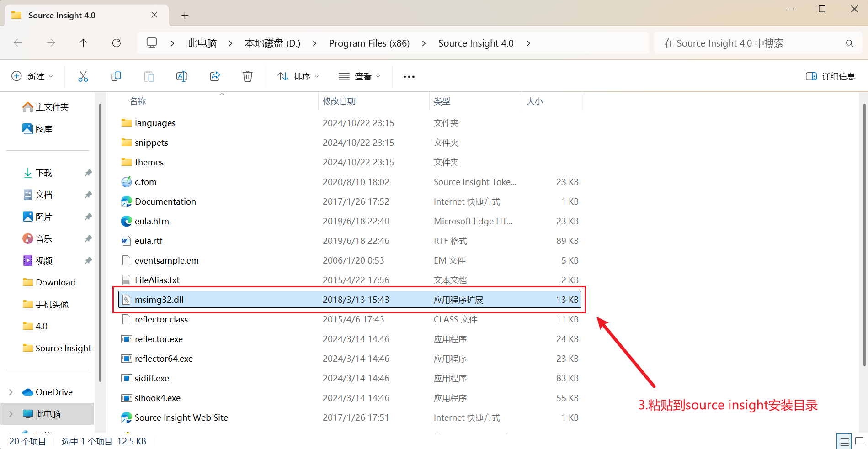This screenshot has width=868, height=449.
Task: Sort by the 修改日期 column header
Action: point(339,101)
